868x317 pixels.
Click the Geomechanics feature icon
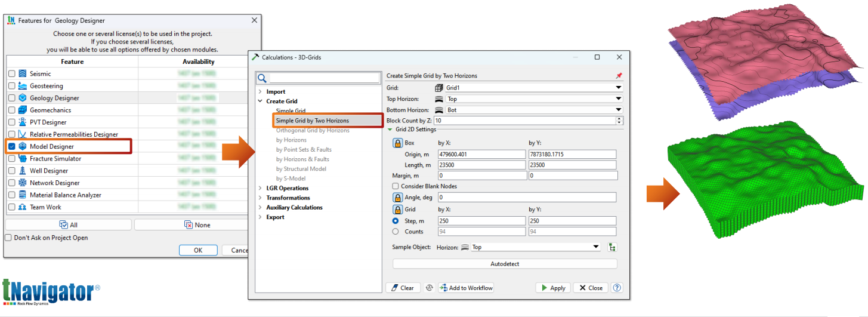point(23,110)
